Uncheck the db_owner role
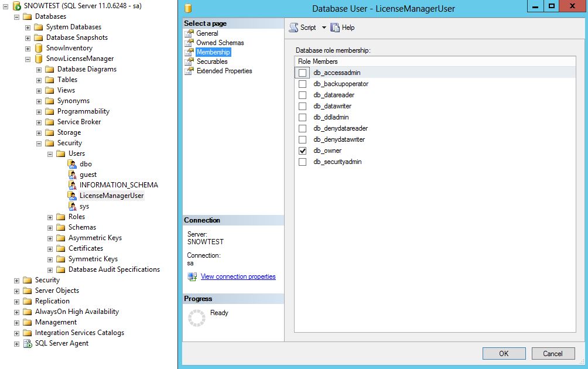The height and width of the screenshot is (369, 588). [x=302, y=151]
